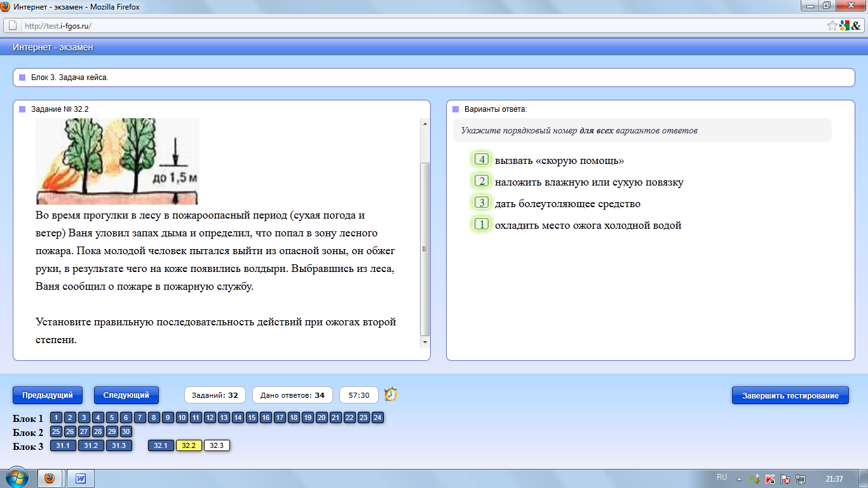Click order box for «наложить влажную или сухую повязку»
This screenshot has height=488, width=868.
click(482, 181)
